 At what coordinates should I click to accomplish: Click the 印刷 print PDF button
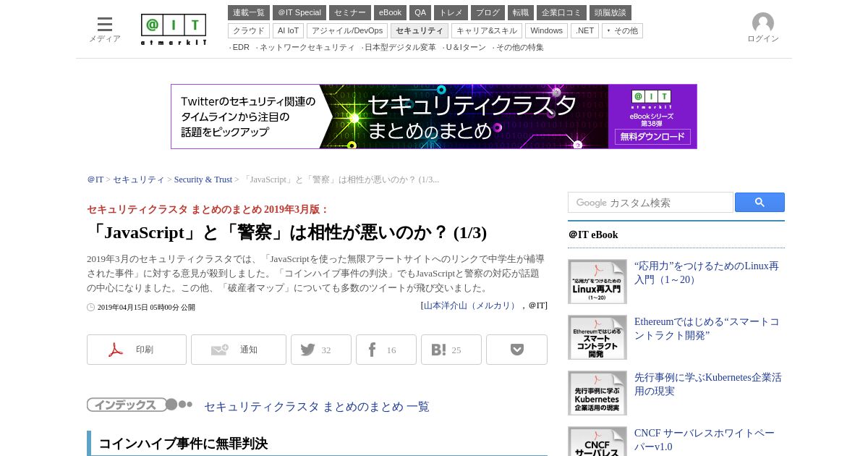(137, 350)
